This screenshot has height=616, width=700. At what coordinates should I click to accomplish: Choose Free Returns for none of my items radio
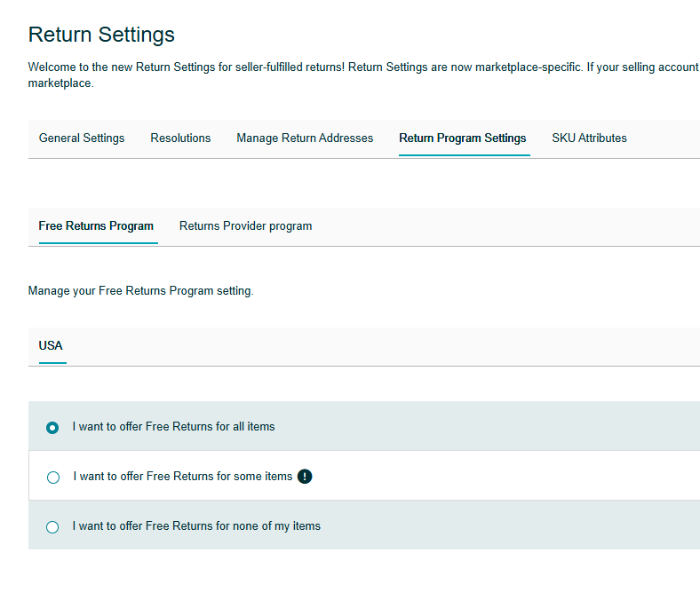52,526
